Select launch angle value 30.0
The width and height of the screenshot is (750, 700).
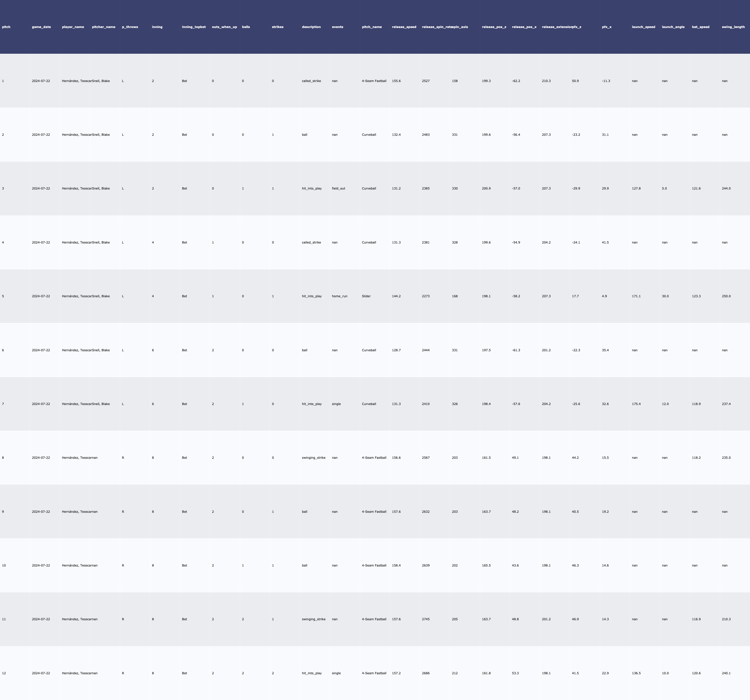[665, 296]
